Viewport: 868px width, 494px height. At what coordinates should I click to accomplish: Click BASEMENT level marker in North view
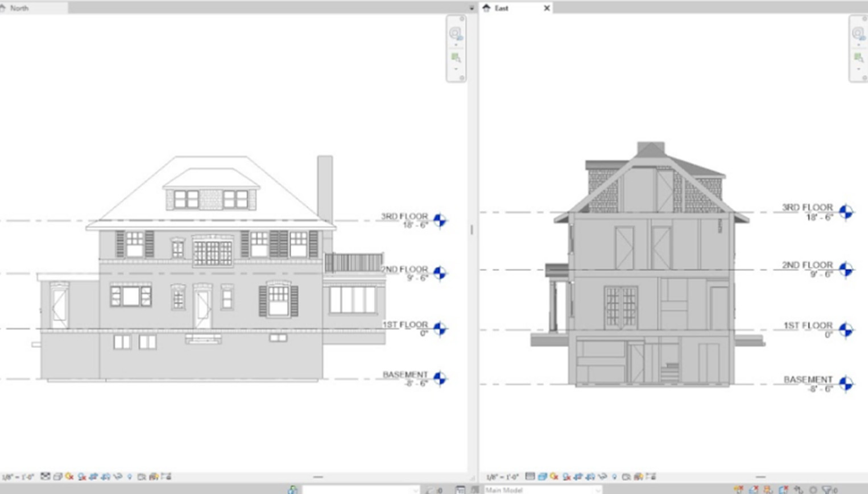[440, 378]
